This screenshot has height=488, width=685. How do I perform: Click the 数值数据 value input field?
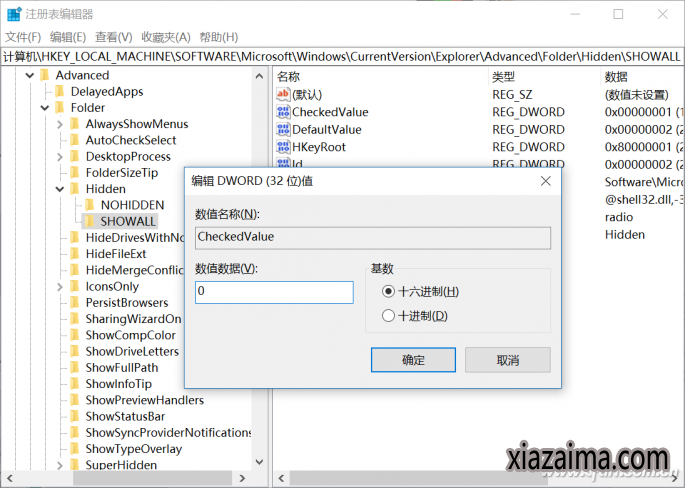point(274,292)
